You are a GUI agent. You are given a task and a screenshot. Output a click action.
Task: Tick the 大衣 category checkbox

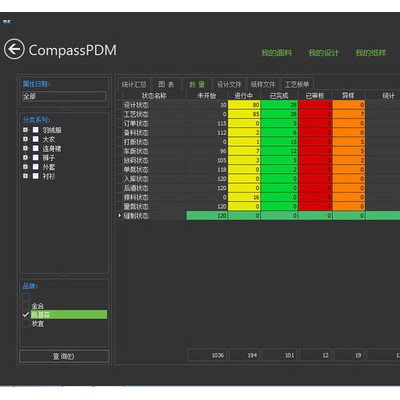(36, 139)
